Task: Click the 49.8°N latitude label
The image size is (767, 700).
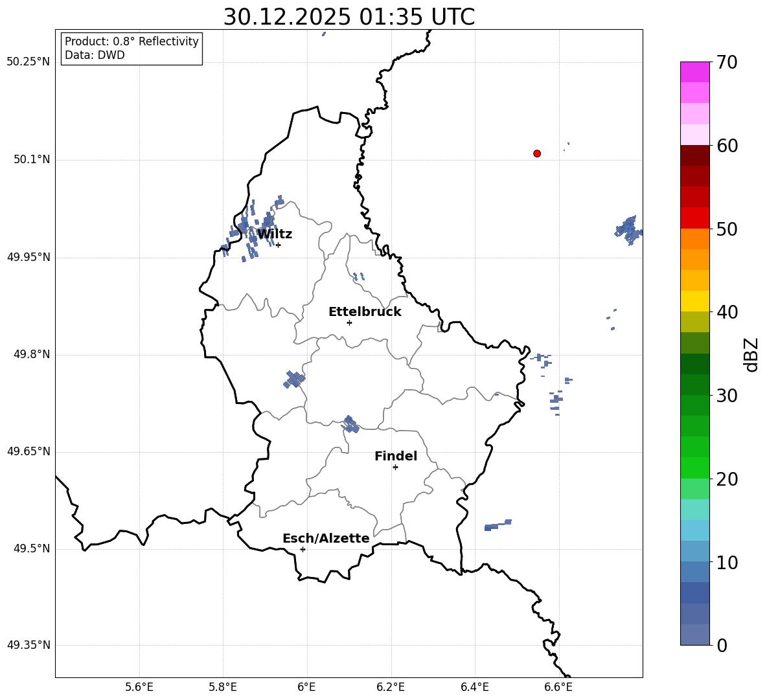Action: [32, 354]
